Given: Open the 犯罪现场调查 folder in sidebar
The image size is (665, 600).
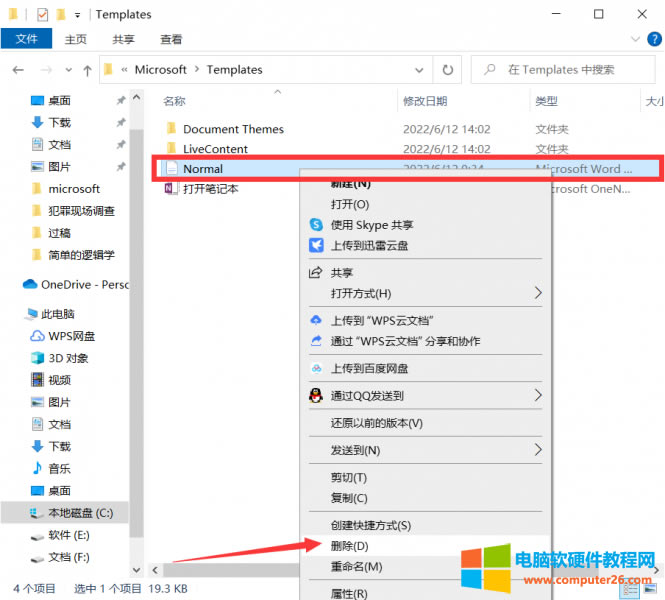Looking at the screenshot, I should 81,211.
